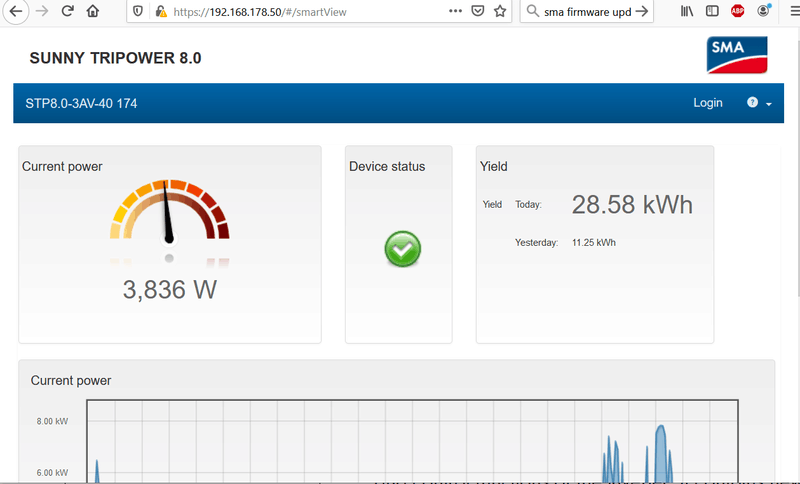The width and height of the screenshot is (800, 484).
Task: Open the browser home page
Action: click(93, 11)
